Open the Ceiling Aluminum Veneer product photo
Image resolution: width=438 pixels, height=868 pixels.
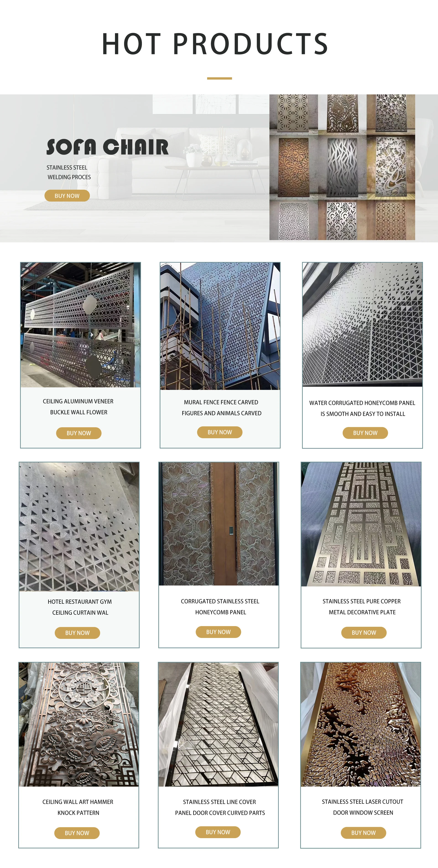80,325
